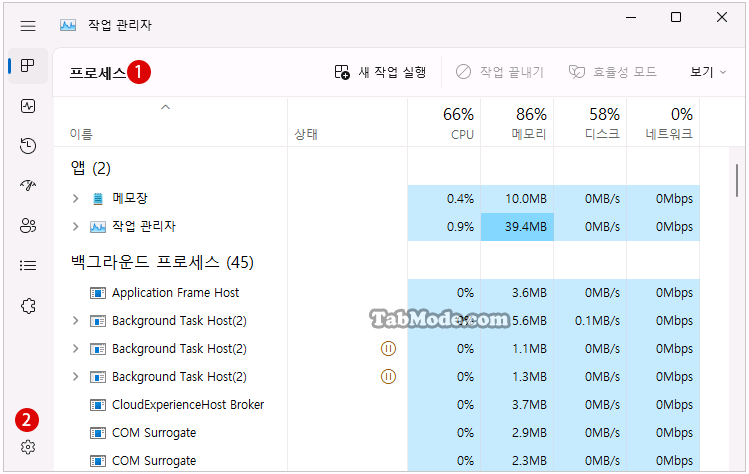The width and height of the screenshot is (749, 474).
Task: Open the Services page in sidebar
Action: (28, 306)
